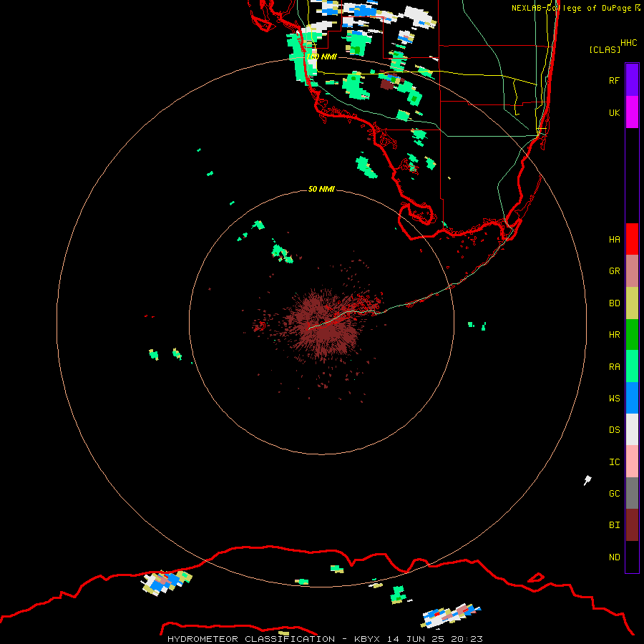The width and height of the screenshot is (644, 644).
Task: Click the 20:23 timestamp text
Action: pyautogui.click(x=467, y=639)
